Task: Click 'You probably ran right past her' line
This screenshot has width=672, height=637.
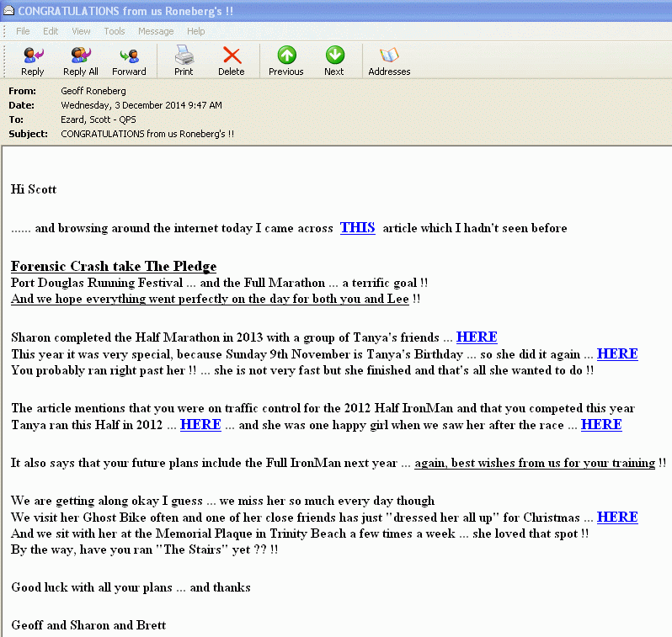Action: click(x=302, y=370)
